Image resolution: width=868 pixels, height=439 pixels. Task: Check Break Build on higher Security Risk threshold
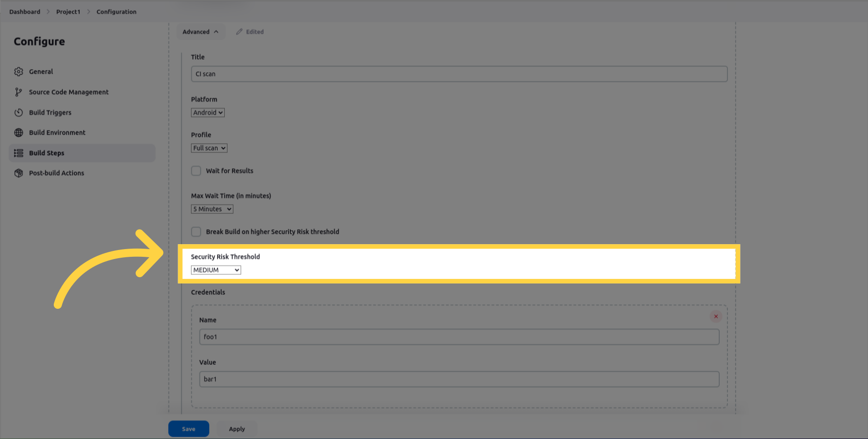click(196, 232)
